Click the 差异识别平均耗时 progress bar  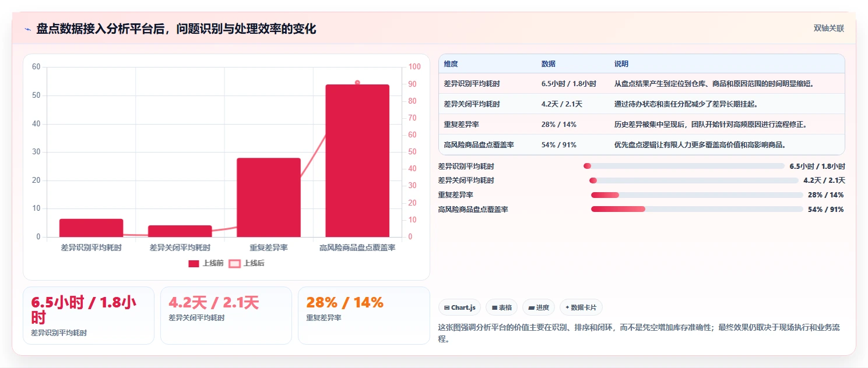(x=684, y=166)
